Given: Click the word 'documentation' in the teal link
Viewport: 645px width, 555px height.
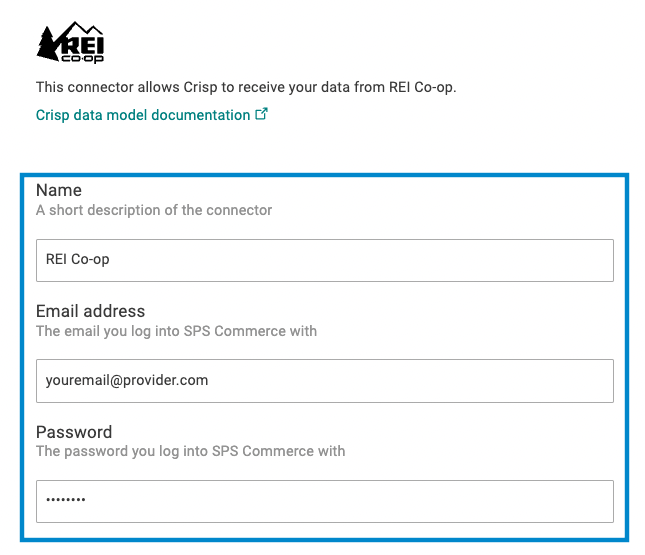Looking at the screenshot, I should click(201, 115).
